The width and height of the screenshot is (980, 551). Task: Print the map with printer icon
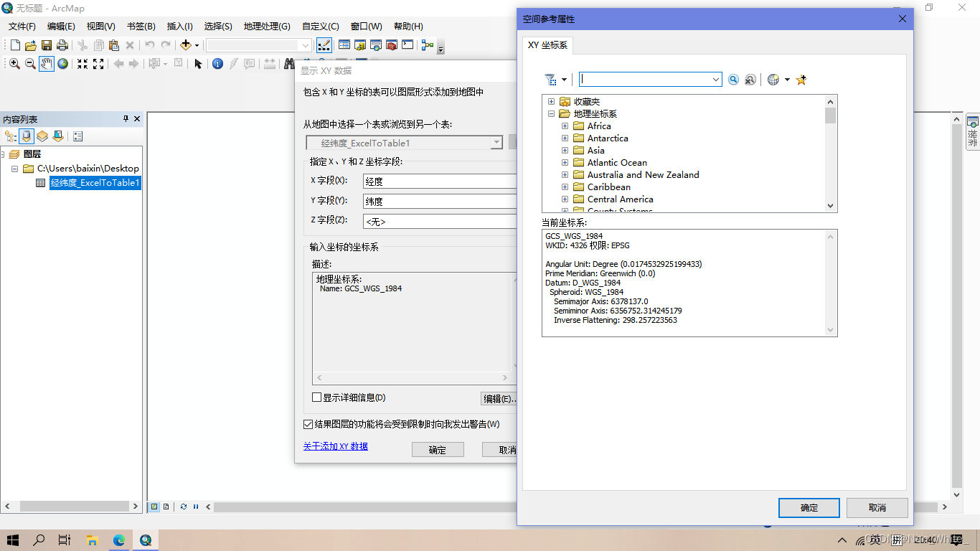point(62,45)
